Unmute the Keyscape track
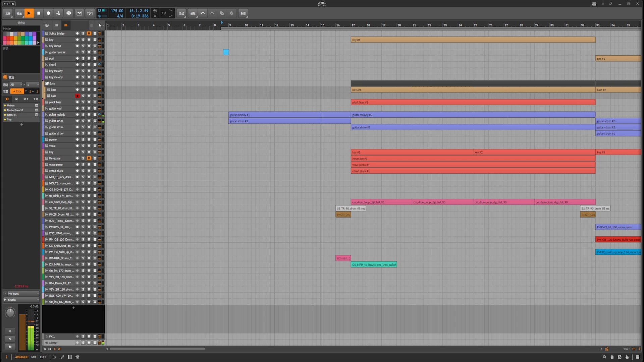Screen dimensions: 644x362 click(89, 158)
